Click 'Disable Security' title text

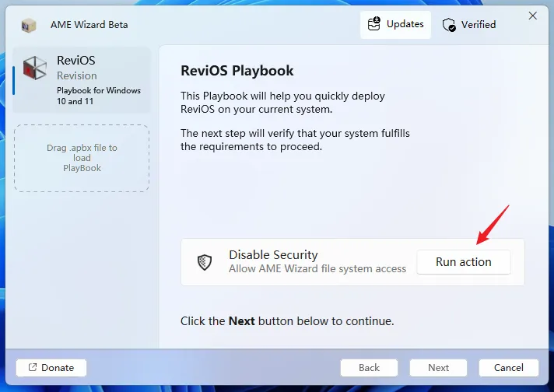click(x=273, y=254)
